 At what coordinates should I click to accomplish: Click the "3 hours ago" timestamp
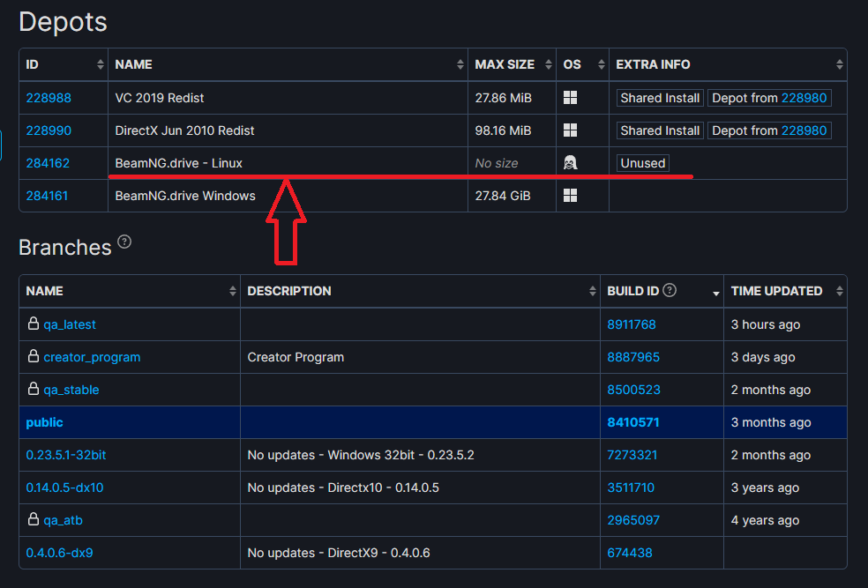click(766, 324)
